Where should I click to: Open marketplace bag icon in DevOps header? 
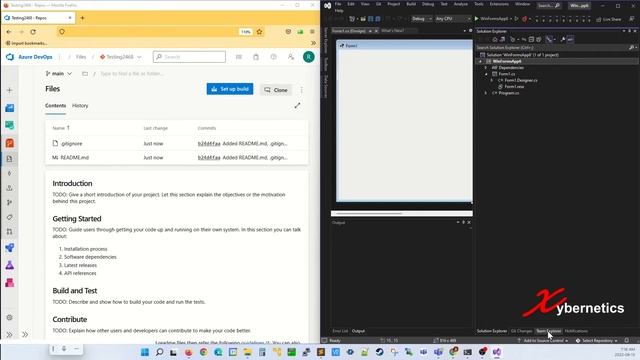point(256,57)
